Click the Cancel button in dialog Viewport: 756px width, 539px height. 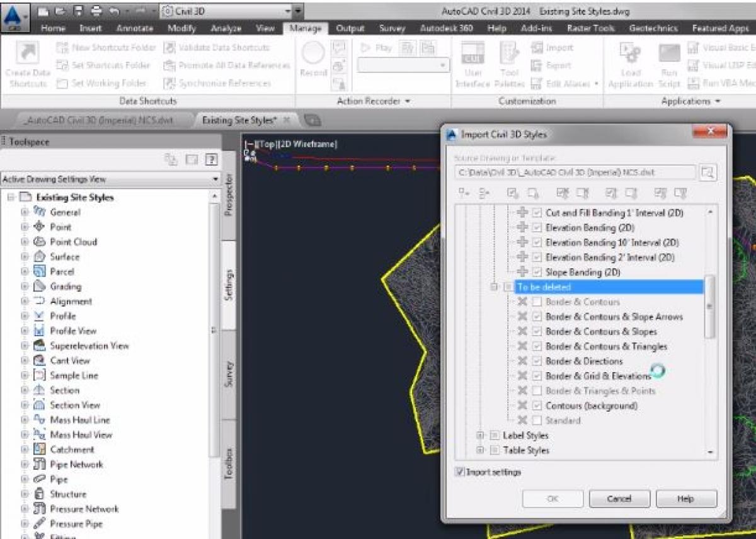click(x=619, y=499)
